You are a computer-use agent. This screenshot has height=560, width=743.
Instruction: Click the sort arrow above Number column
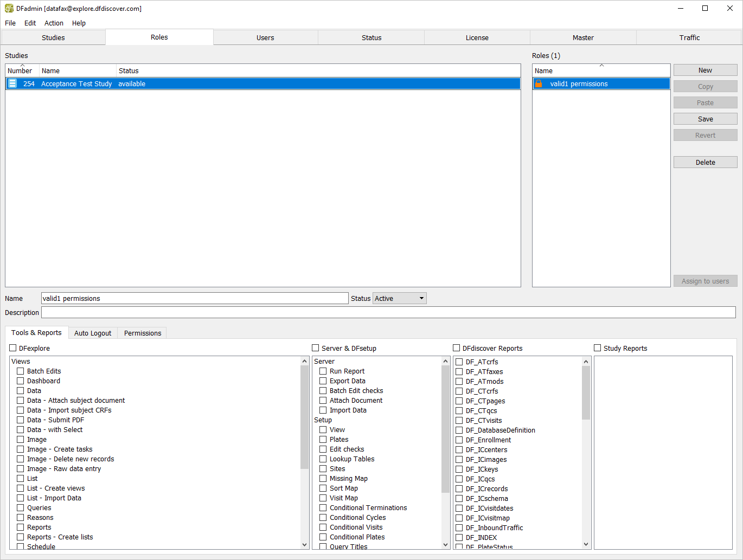tap(22, 66)
